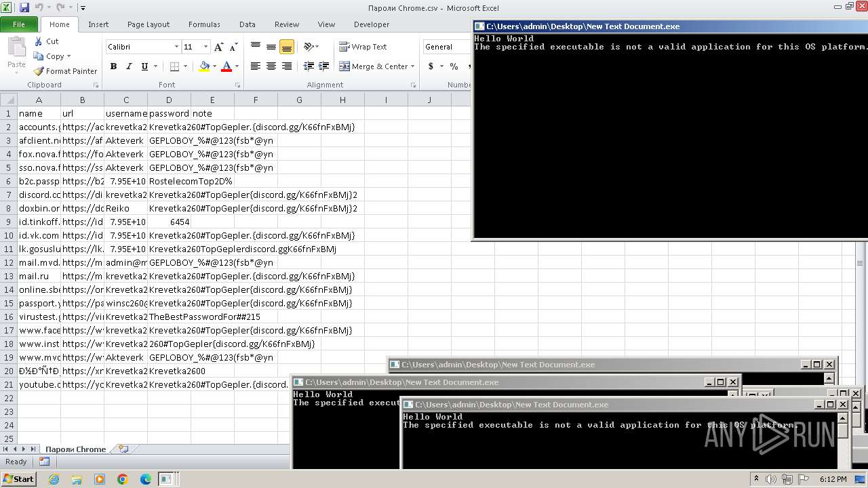Click Decrease Font Size icon
868x488 pixels.
pos(233,47)
